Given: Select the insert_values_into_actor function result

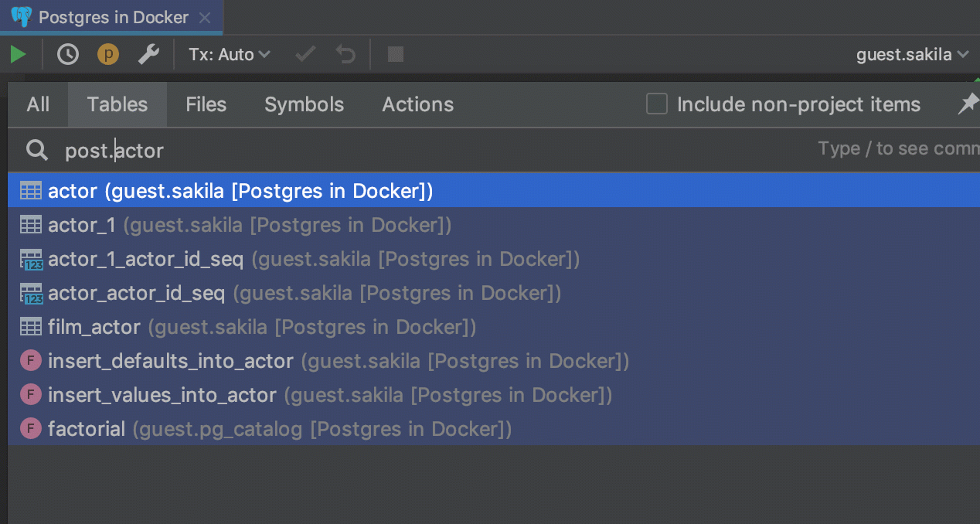Looking at the screenshot, I should click(162, 395).
